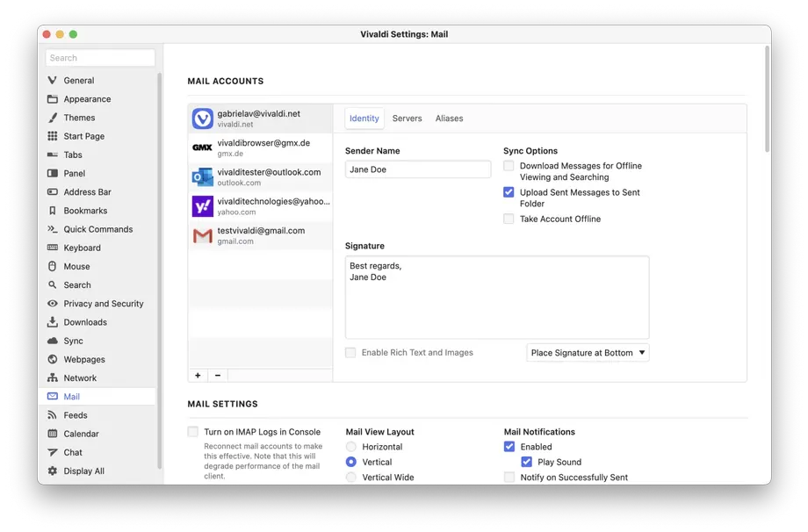Viewport: 808px width, 532px height.
Task: Click the Webpages globe icon
Action: coord(52,359)
